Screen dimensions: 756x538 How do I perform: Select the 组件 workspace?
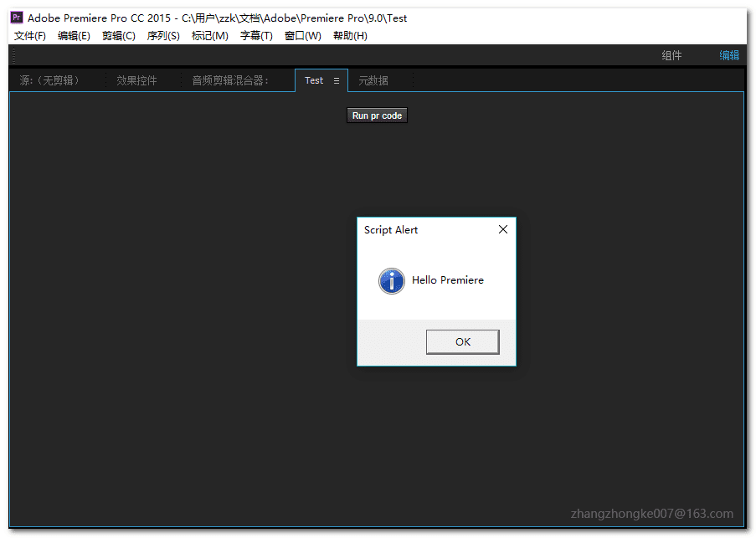[671, 55]
